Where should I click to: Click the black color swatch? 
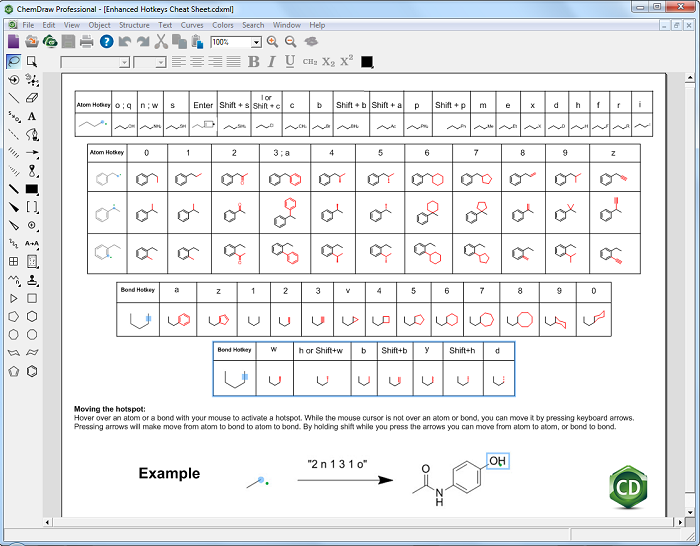coord(367,62)
